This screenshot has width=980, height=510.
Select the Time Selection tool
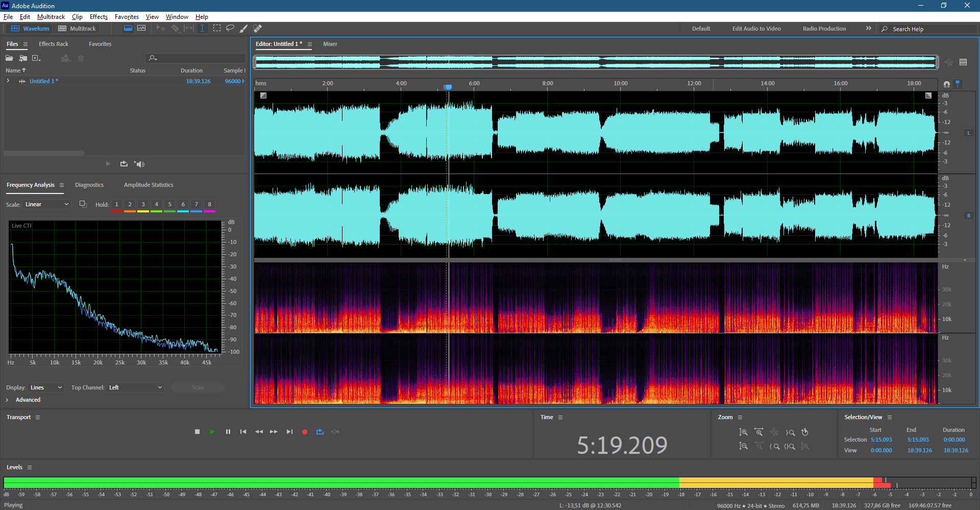tap(202, 29)
